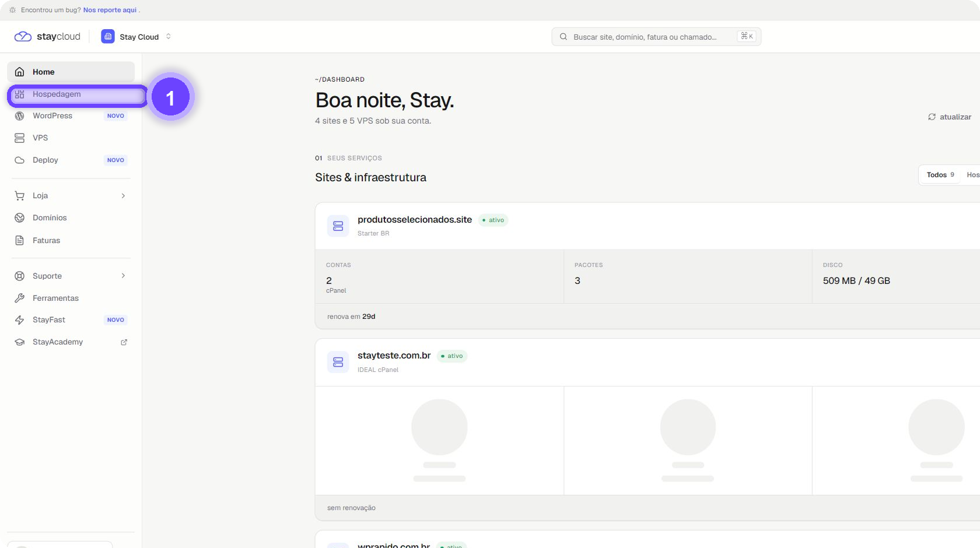Click the Ferramentas wrench icon
Screen dimensions: 980x548
(x=20, y=298)
